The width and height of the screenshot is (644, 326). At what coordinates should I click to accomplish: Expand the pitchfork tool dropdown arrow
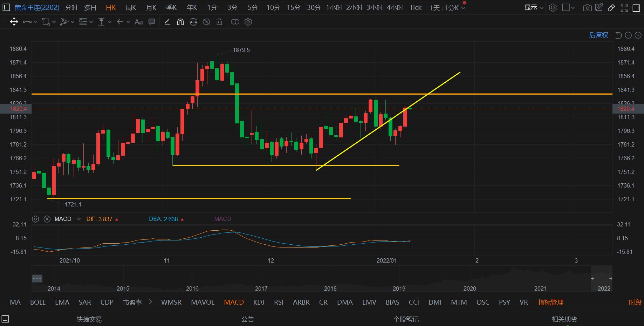(73, 22)
